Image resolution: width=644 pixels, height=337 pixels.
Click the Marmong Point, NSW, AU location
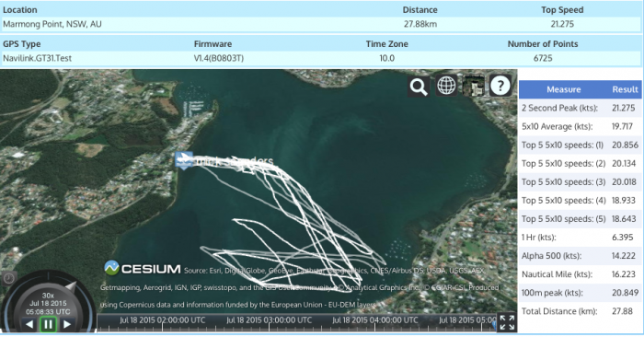pos(52,24)
